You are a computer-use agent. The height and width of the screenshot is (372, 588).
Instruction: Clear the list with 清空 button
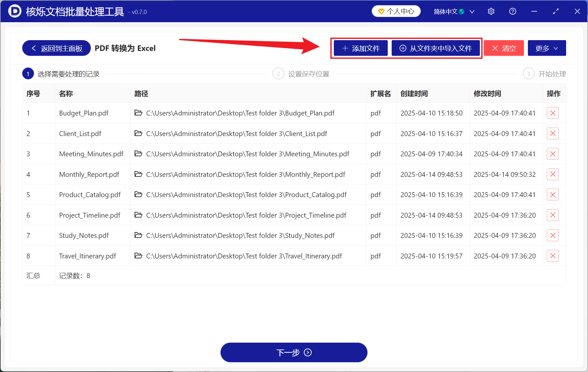click(x=504, y=48)
